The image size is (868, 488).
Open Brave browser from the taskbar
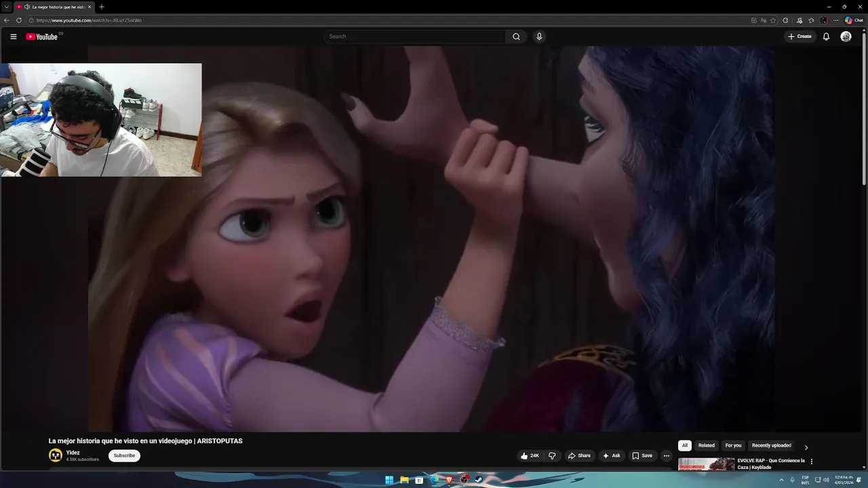pos(449,480)
